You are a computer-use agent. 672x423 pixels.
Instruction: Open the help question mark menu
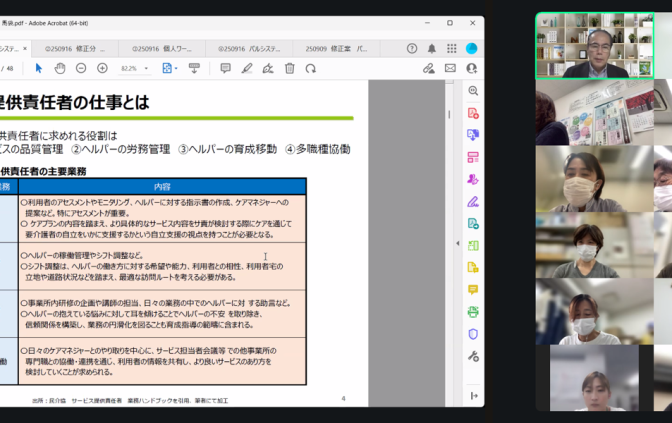tap(412, 48)
